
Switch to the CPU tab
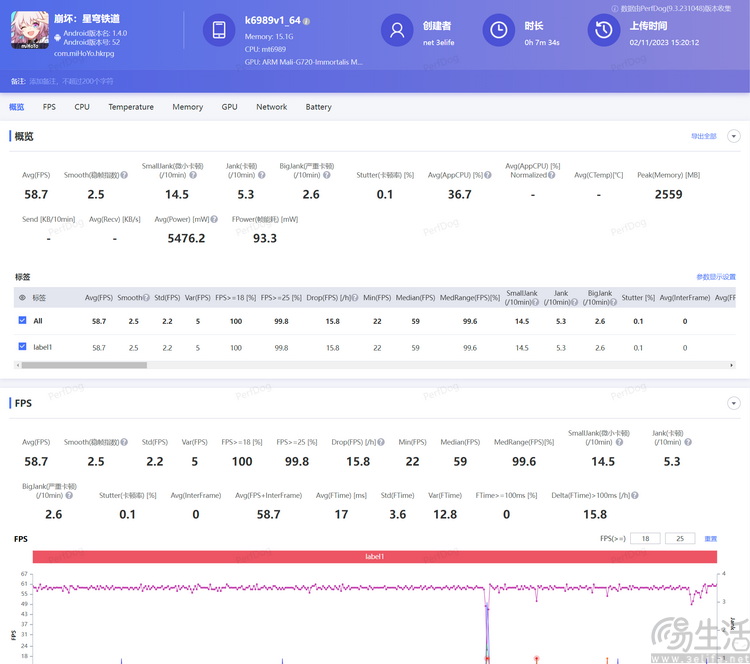pyautogui.click(x=82, y=107)
